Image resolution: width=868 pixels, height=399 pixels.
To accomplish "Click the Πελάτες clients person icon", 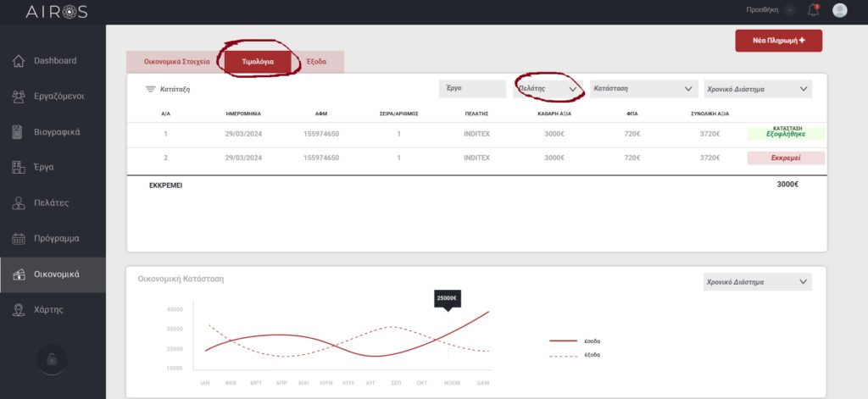I will (18, 203).
